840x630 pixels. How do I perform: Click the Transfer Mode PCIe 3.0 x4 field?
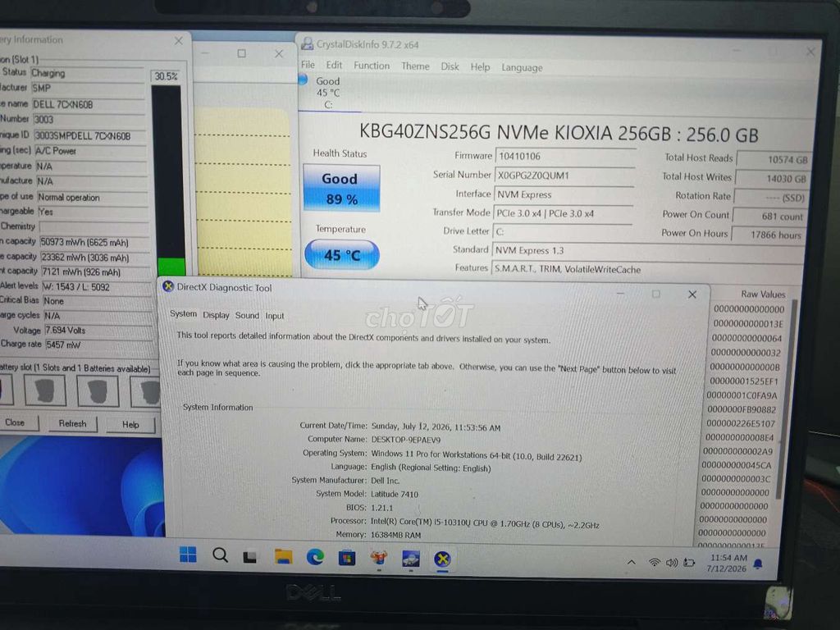tap(563, 213)
